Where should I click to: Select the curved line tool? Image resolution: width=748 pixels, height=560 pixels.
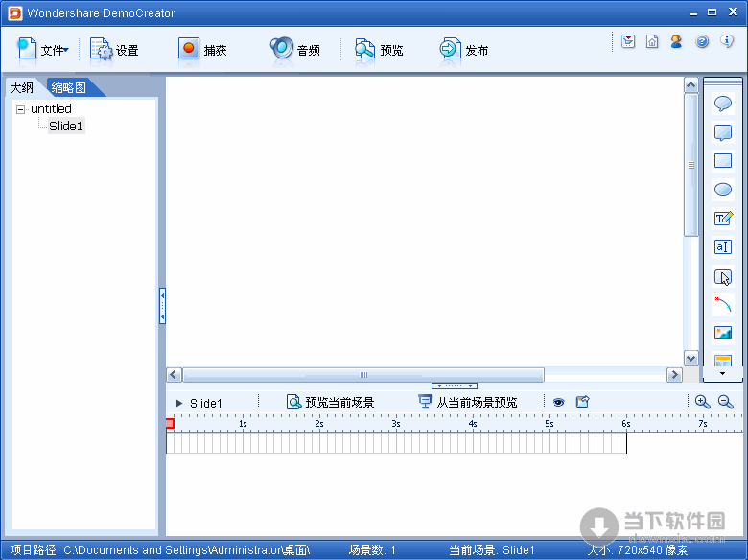coord(723,305)
